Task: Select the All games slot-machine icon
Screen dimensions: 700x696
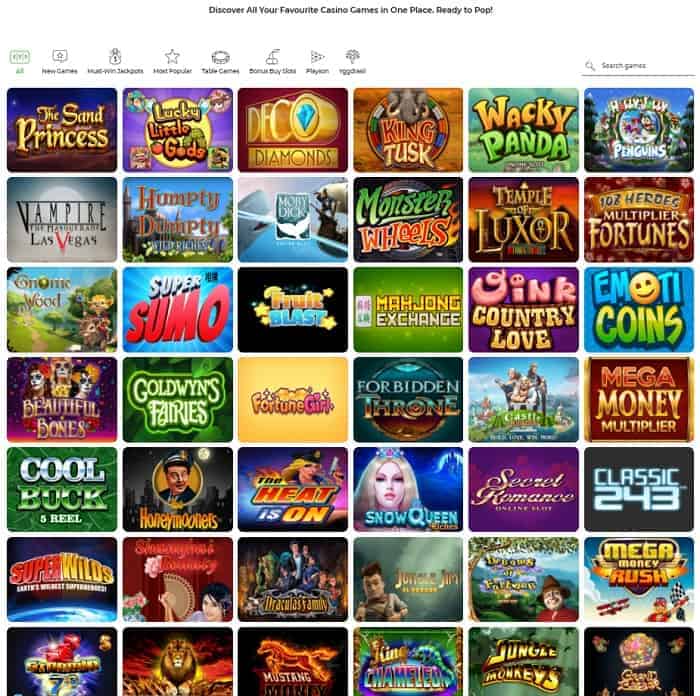Action: click(x=20, y=57)
